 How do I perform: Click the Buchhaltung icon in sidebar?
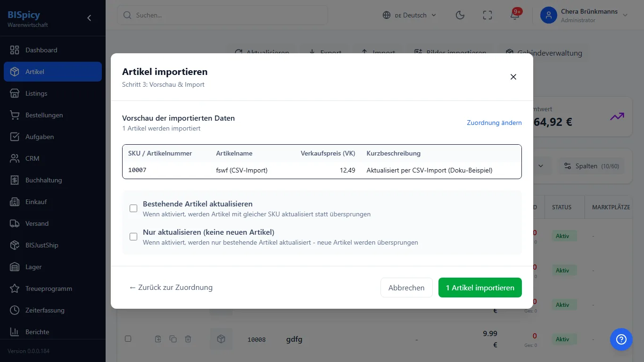pyautogui.click(x=15, y=180)
